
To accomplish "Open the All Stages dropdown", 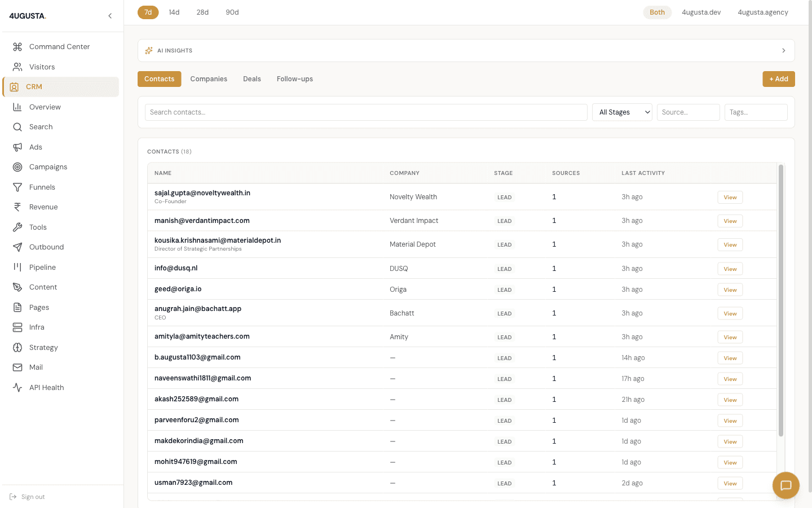I will [622, 112].
